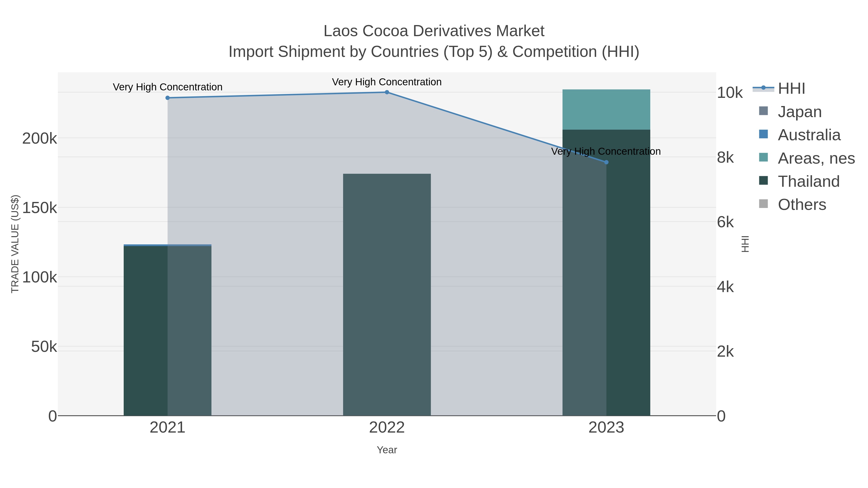Click the 100k left axis tick

click(x=40, y=278)
